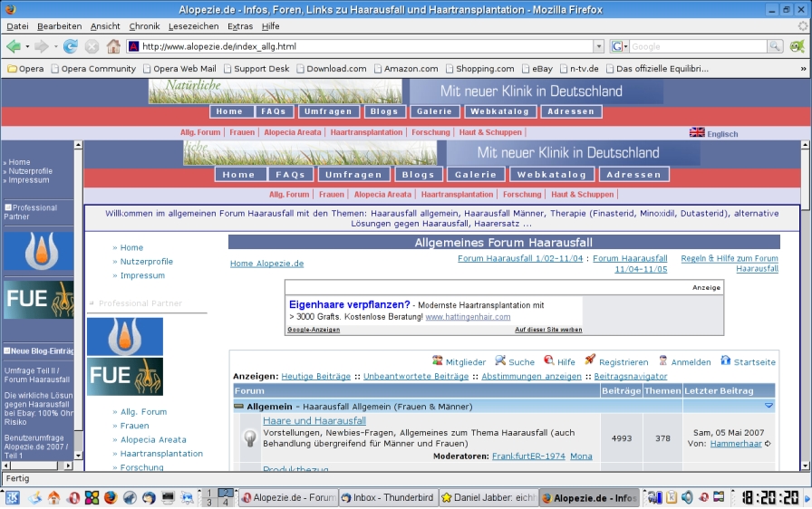Collapse the Allgemein forum category

[x=768, y=407]
